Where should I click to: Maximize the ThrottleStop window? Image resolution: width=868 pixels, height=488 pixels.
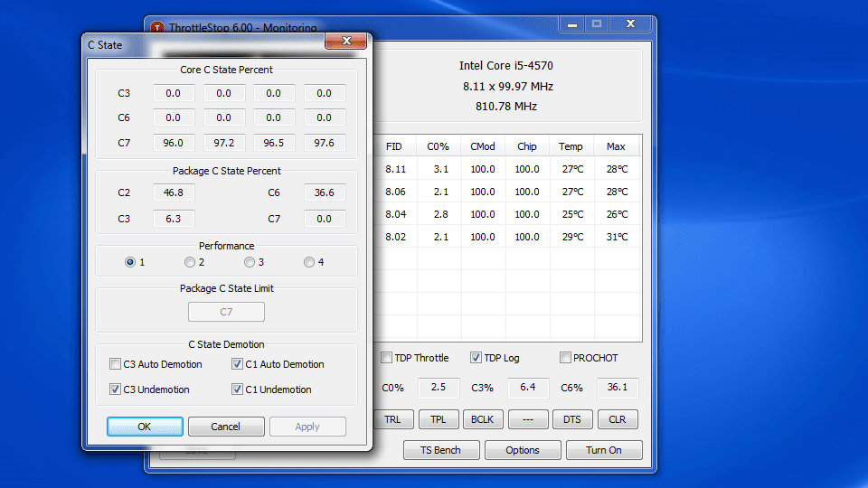tap(596, 24)
